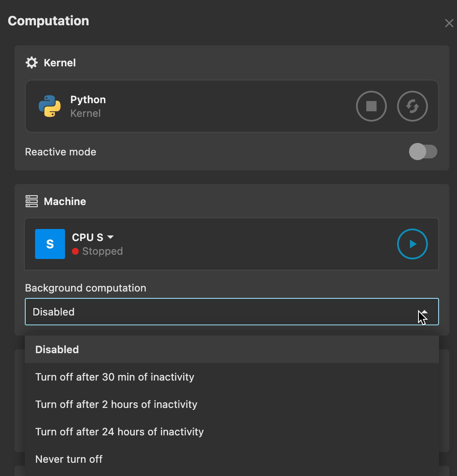The width and height of the screenshot is (457, 476).
Task: Expand the CPU S machine size selector
Action: (x=110, y=237)
